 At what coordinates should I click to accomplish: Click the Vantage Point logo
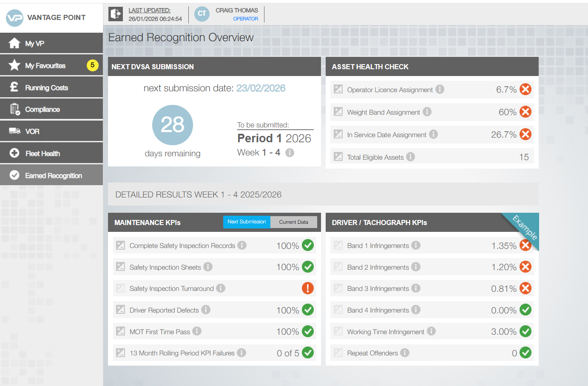click(x=15, y=18)
